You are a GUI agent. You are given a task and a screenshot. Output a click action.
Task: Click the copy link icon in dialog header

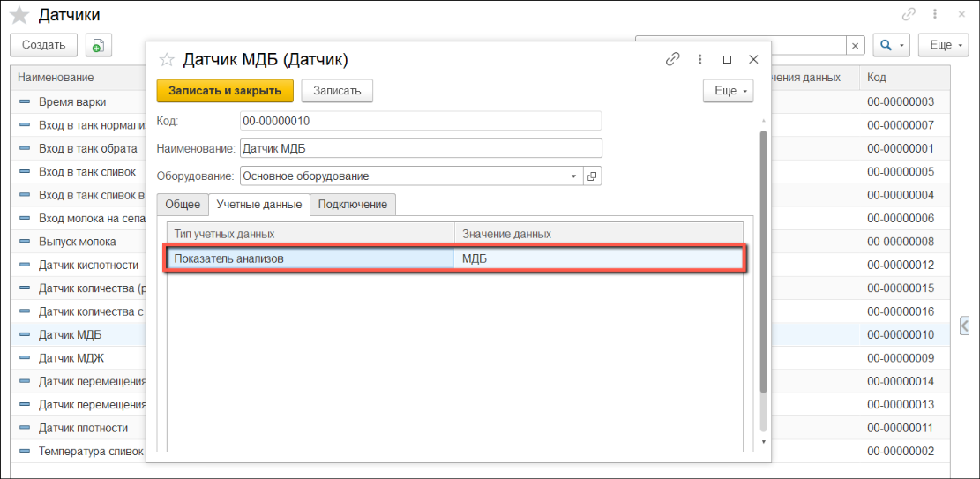click(673, 59)
